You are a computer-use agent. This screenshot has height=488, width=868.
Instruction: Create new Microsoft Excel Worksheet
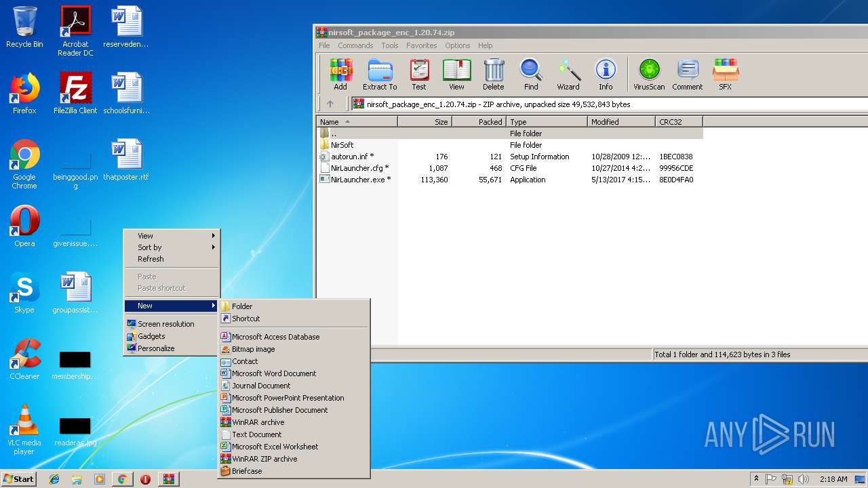click(x=294, y=447)
